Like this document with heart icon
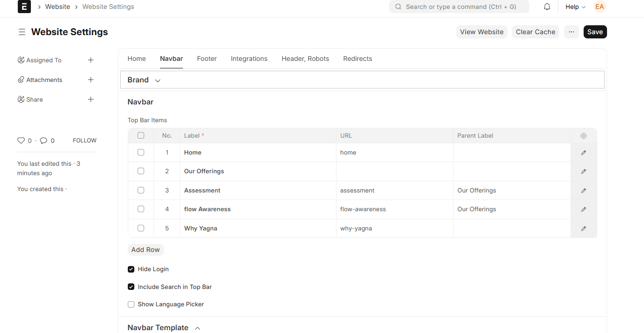 pos(21,141)
